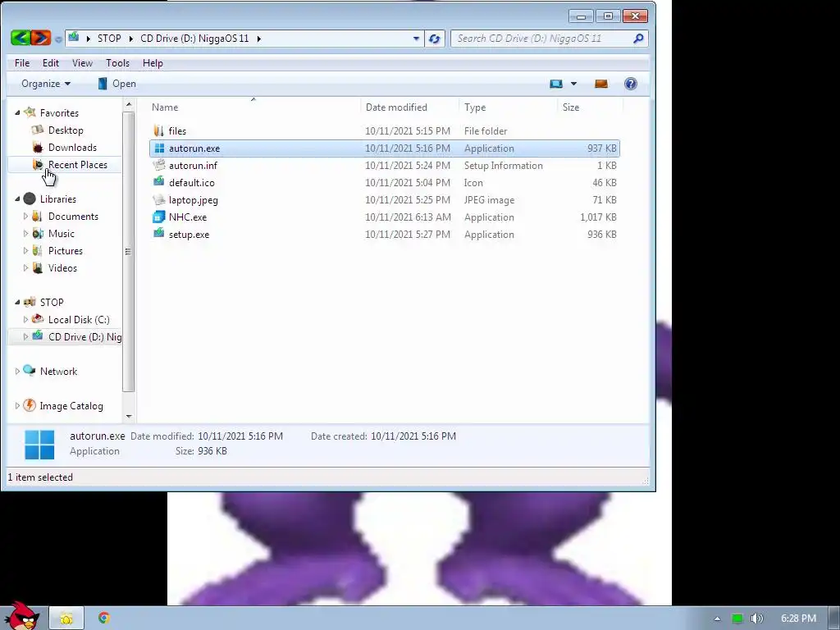This screenshot has height=630, width=840.
Task: Expand the Network node
Action: (x=17, y=372)
